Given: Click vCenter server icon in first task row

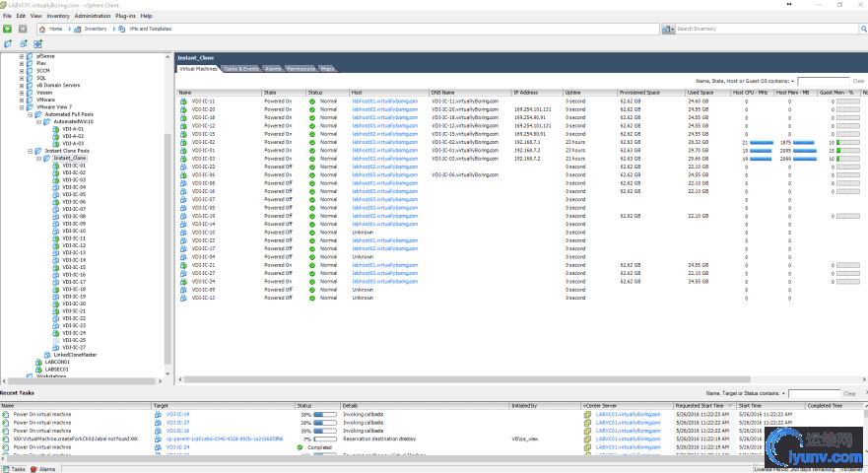Looking at the screenshot, I should pos(587,414).
